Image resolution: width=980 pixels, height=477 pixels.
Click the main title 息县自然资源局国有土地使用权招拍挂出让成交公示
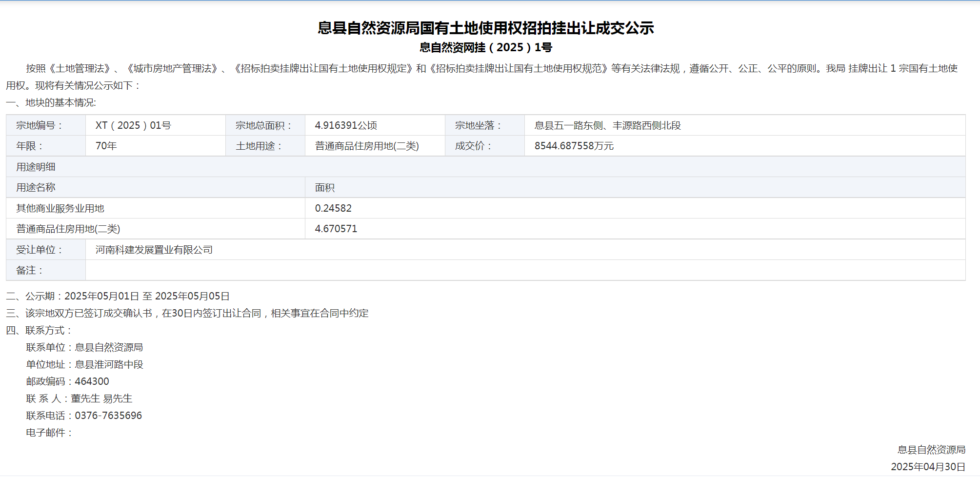click(485, 28)
